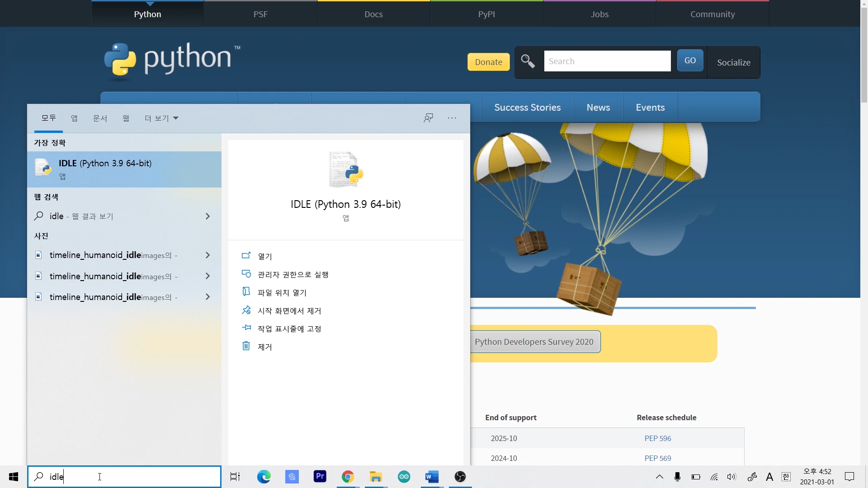Click the Run as administrator shield icon

point(246,274)
